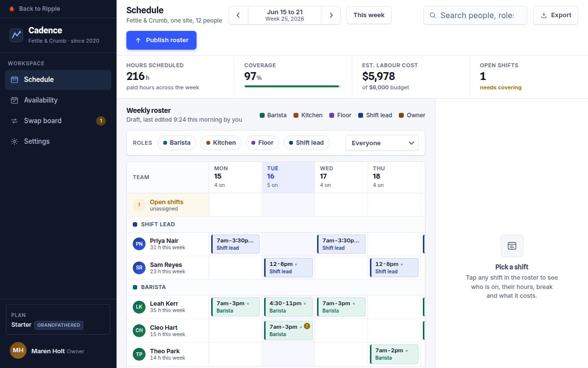Click the Kitchen legend color swatch

[296, 115]
